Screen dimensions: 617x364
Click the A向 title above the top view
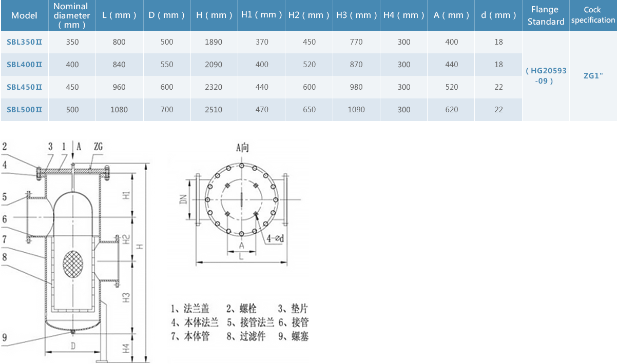(x=242, y=149)
